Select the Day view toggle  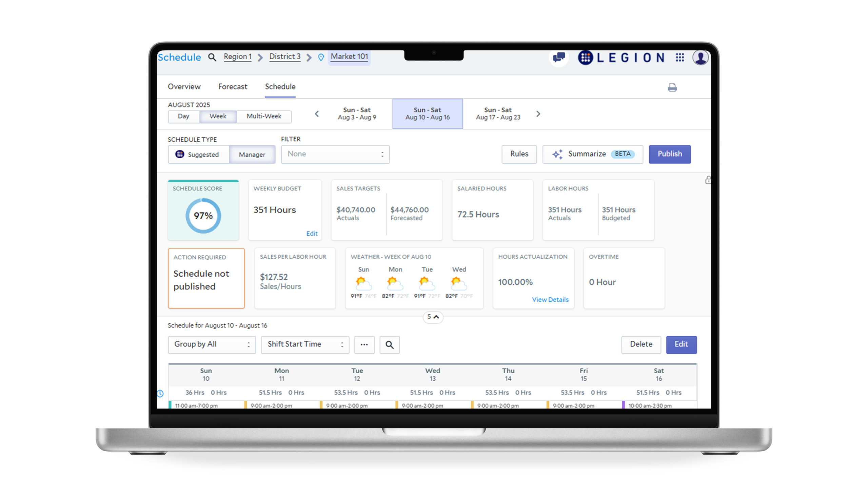pyautogui.click(x=184, y=117)
